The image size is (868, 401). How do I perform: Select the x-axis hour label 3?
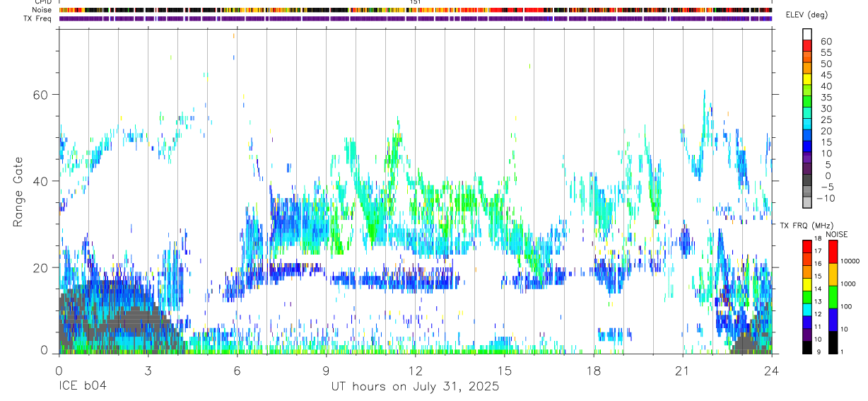click(148, 371)
